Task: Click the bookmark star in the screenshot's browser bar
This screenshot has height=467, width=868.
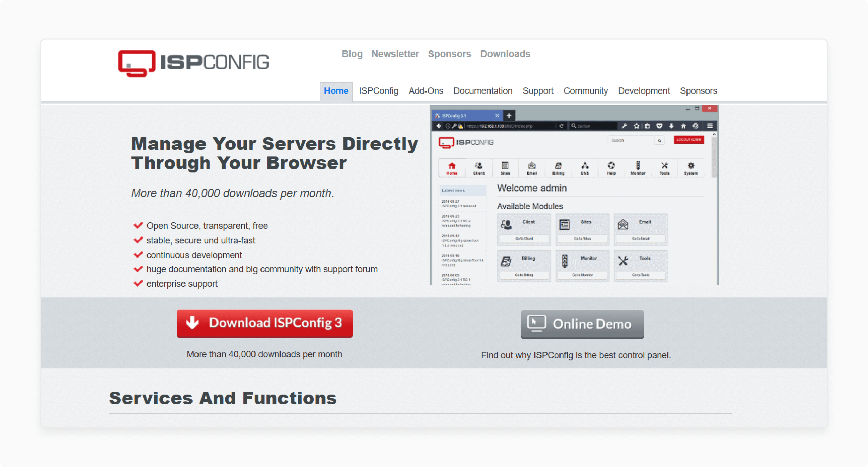Action: pos(636,126)
